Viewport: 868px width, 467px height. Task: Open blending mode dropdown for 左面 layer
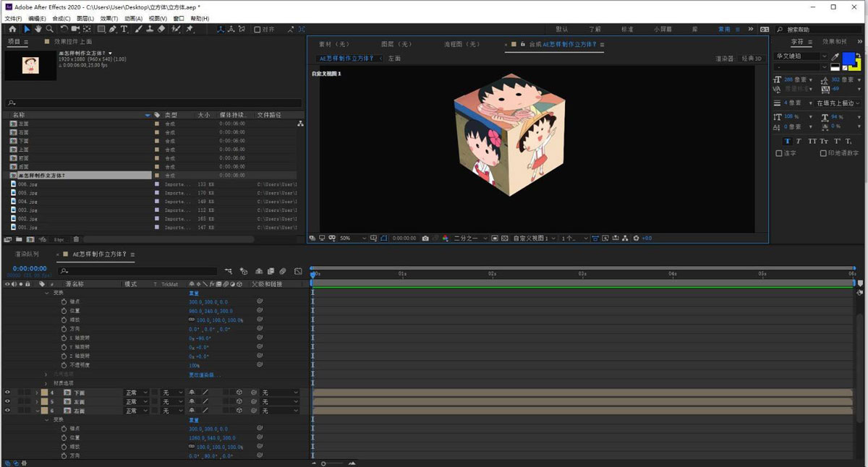click(135, 401)
